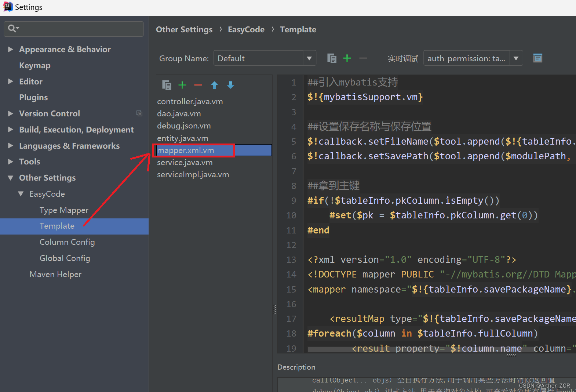This screenshot has height=392, width=576.
Task: Select service.java.vm template
Action: 185,162
